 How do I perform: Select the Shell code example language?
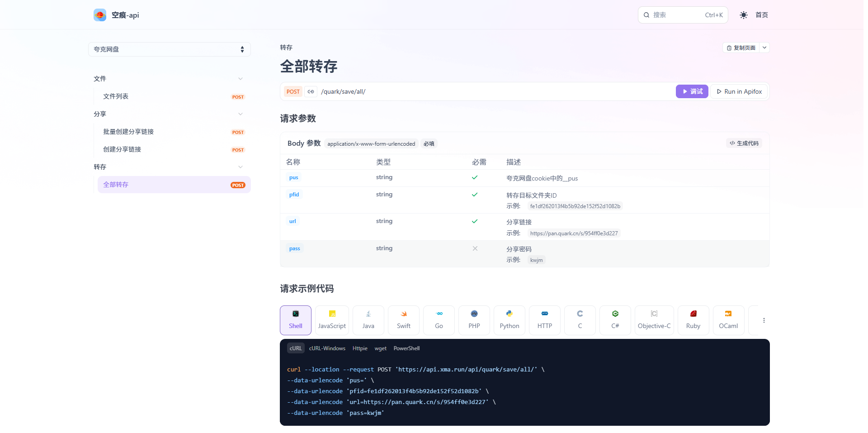click(x=296, y=320)
